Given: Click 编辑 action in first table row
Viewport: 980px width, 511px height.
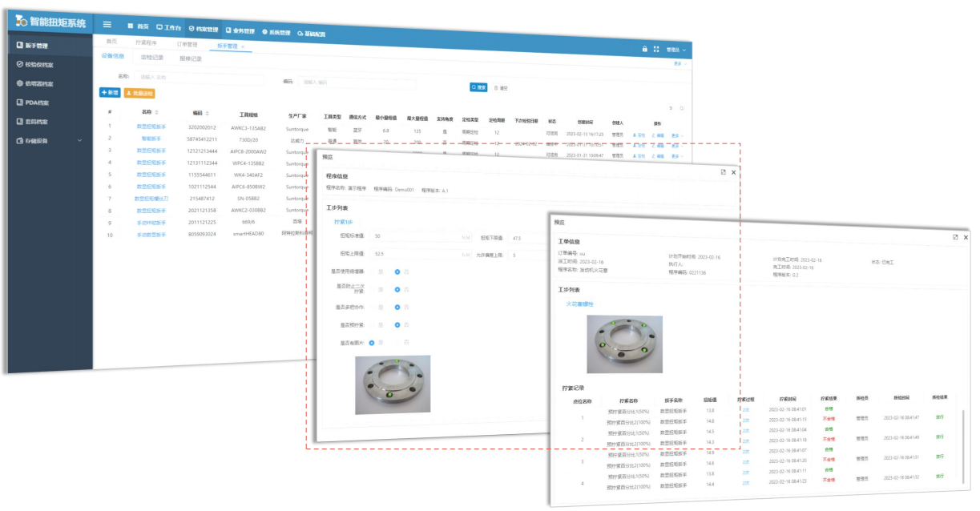Looking at the screenshot, I should (658, 135).
